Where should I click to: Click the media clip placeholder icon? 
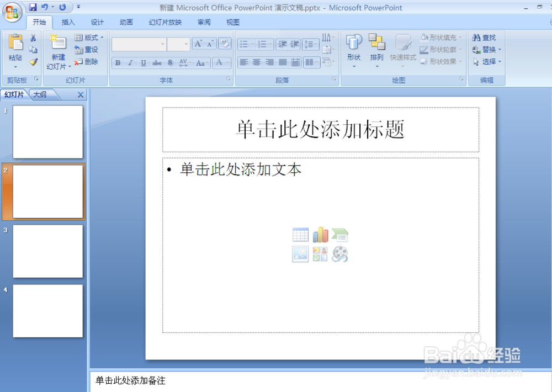(x=341, y=253)
